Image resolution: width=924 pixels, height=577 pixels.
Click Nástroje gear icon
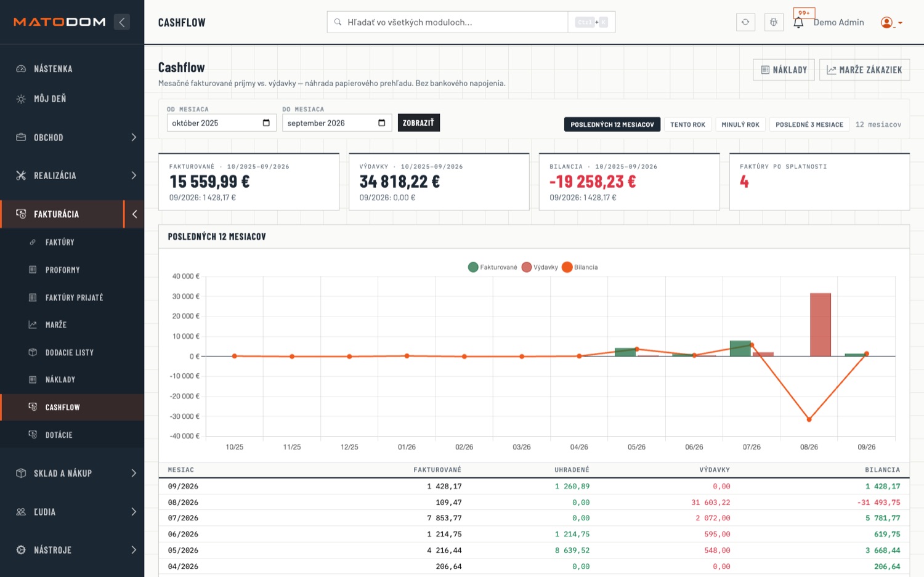(x=21, y=550)
